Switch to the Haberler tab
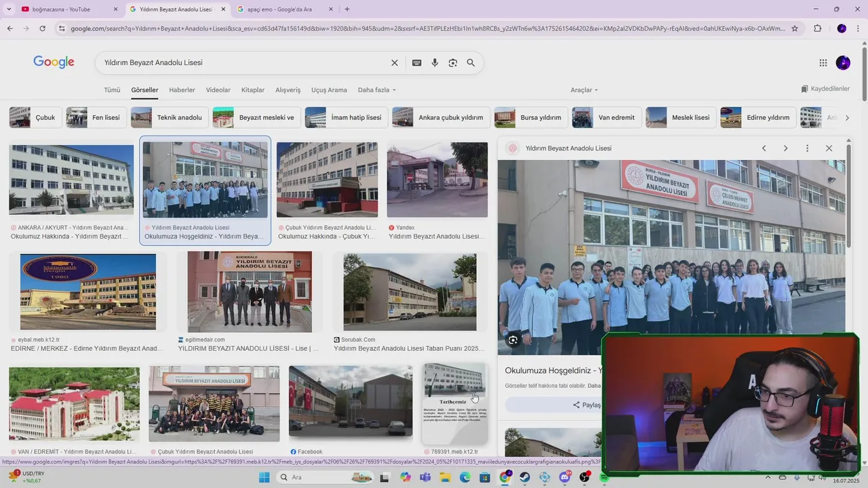The image size is (868, 488). click(x=182, y=90)
